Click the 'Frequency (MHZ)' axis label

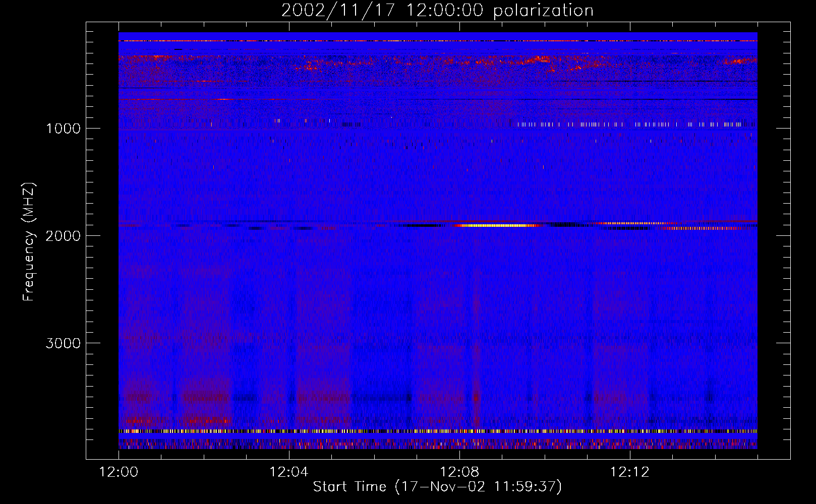coord(29,242)
